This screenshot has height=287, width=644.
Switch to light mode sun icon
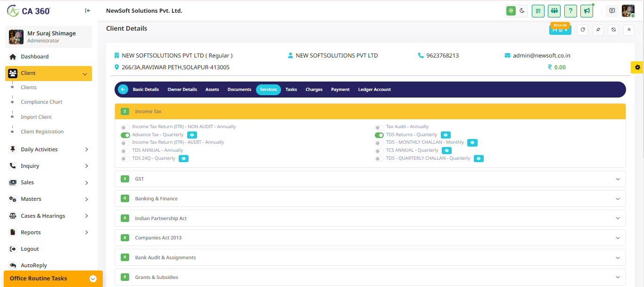(511, 11)
